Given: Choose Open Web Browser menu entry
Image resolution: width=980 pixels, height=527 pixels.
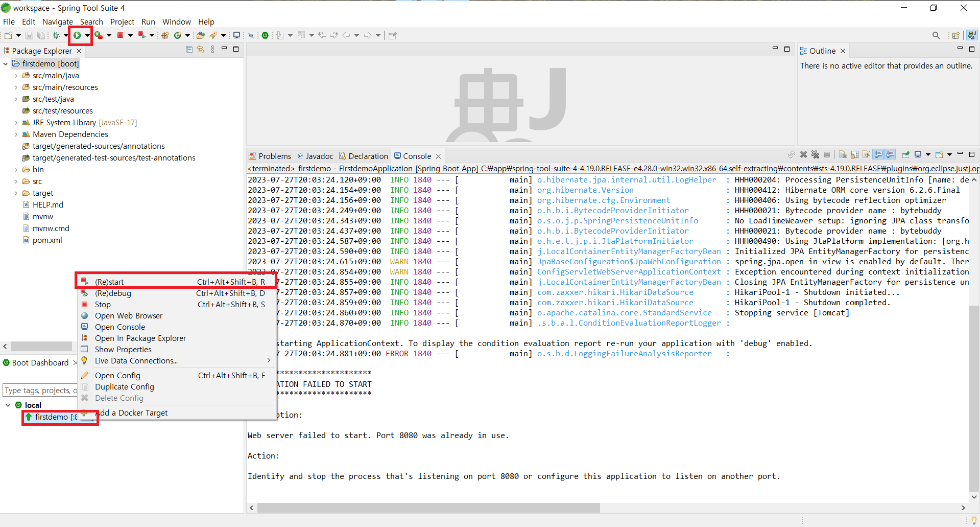Looking at the screenshot, I should click(x=176, y=316).
